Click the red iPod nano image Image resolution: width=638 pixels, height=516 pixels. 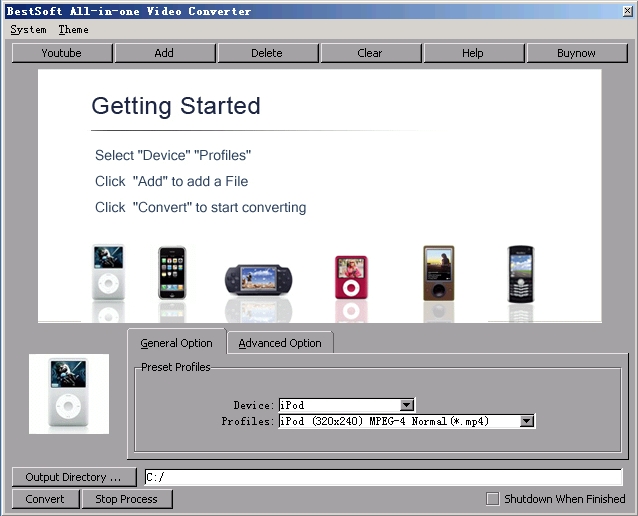tap(351, 277)
